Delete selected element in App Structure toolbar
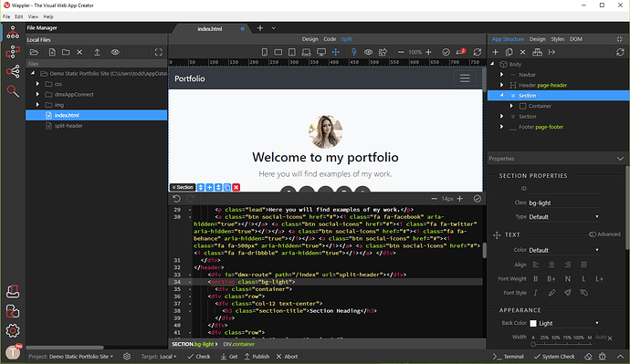The width and height of the screenshot is (630, 364). tap(523, 52)
